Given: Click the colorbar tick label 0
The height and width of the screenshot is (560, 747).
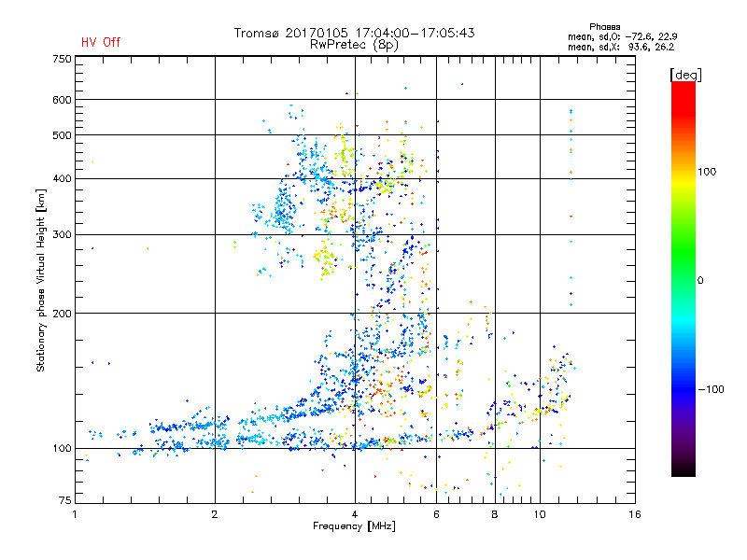Looking at the screenshot, I should click(700, 281).
